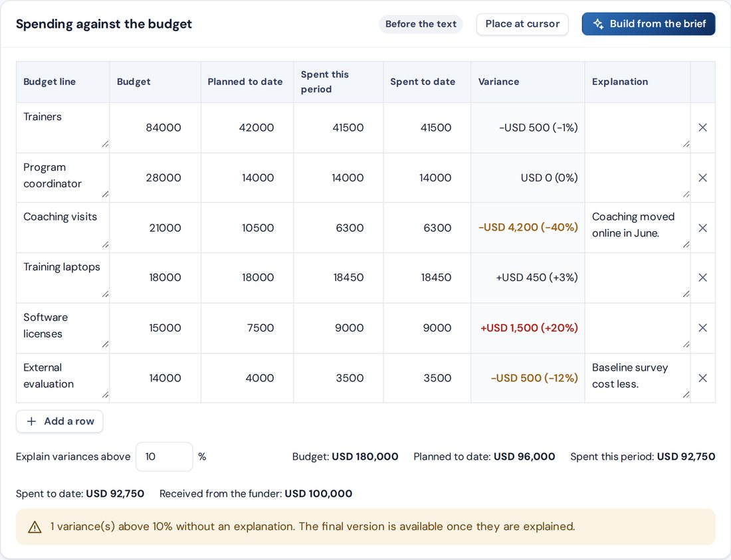Edit Software licenses planned 7500

[x=247, y=328]
